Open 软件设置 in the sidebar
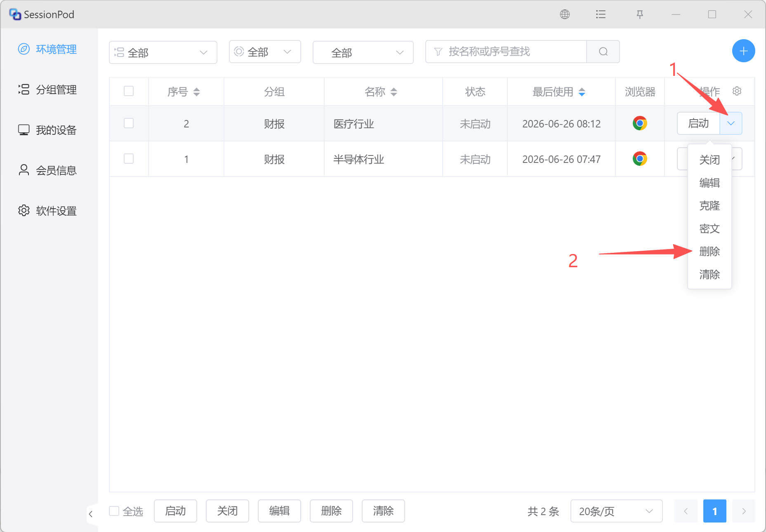 pos(47,211)
